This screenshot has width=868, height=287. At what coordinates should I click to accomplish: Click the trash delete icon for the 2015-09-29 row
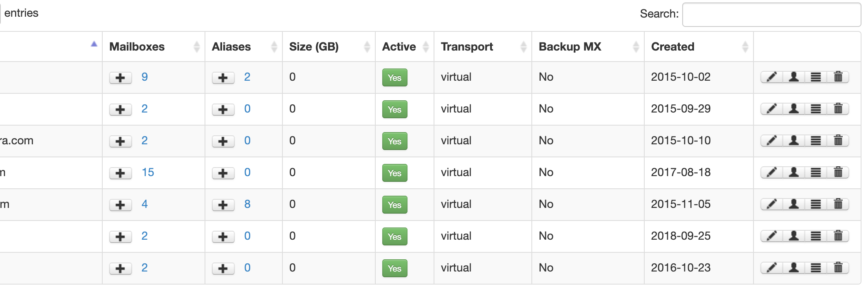(838, 109)
